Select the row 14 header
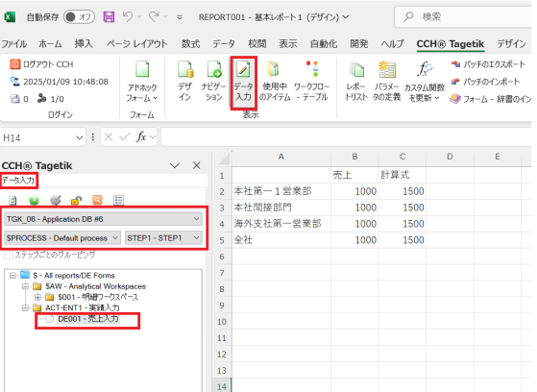 point(222,386)
